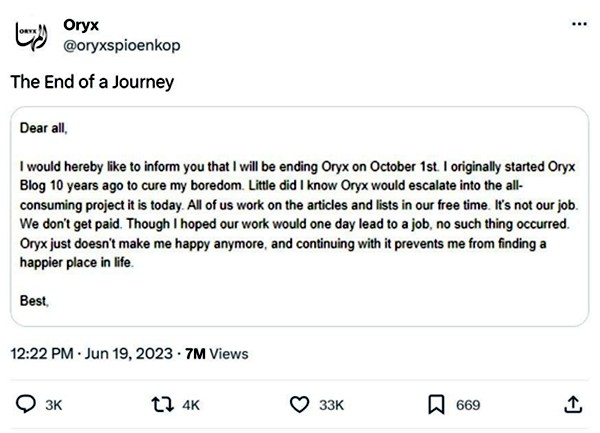This screenshot has height=433, width=600.
Task: Open the three-dot more options menu
Action: click(579, 24)
